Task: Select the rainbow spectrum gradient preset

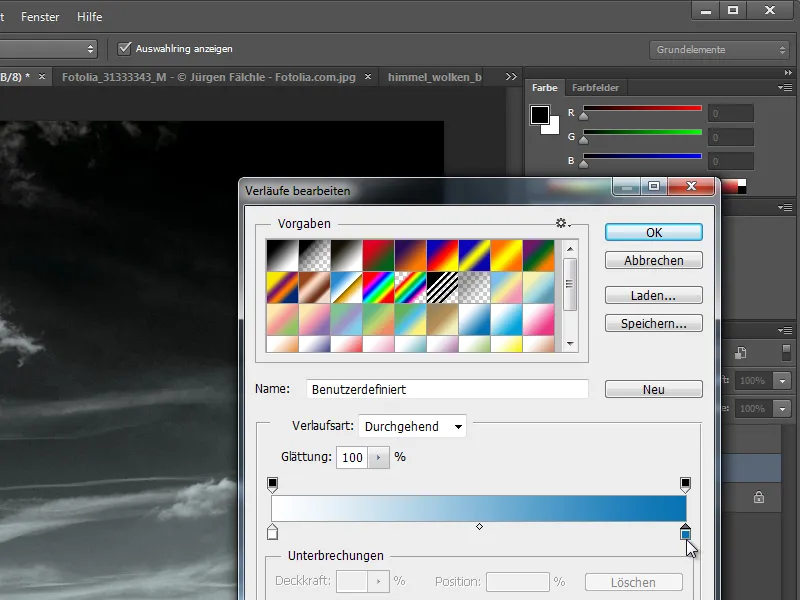Action: 378,288
